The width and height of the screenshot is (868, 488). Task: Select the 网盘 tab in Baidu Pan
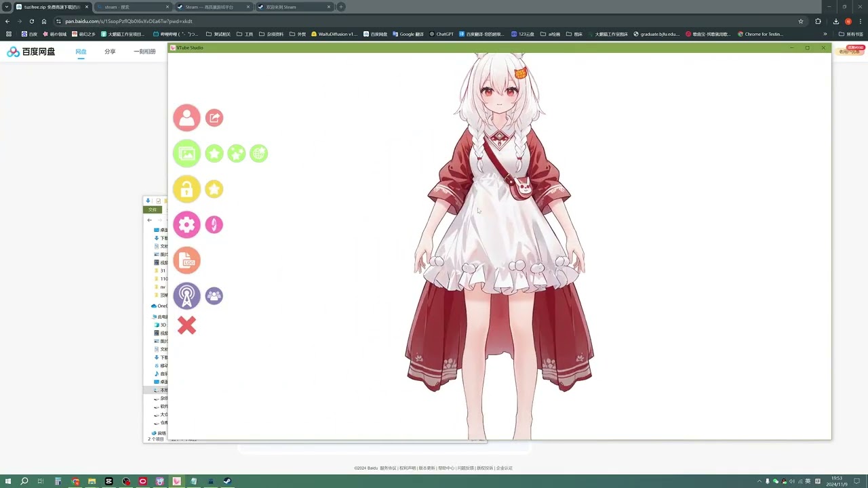pyautogui.click(x=81, y=52)
